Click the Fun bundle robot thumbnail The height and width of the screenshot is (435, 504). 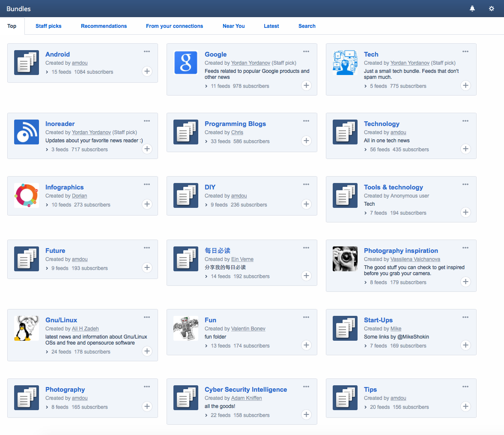coord(186,328)
